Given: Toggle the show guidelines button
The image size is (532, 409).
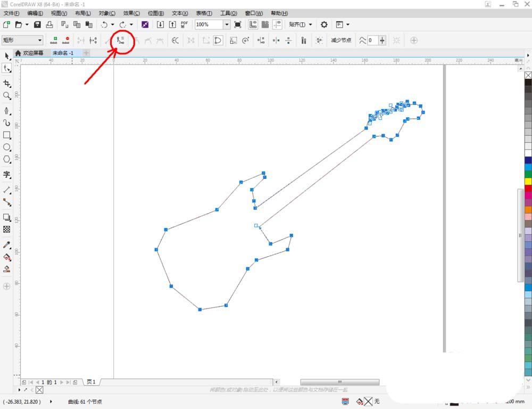Looking at the screenshot, I should coord(277,24).
